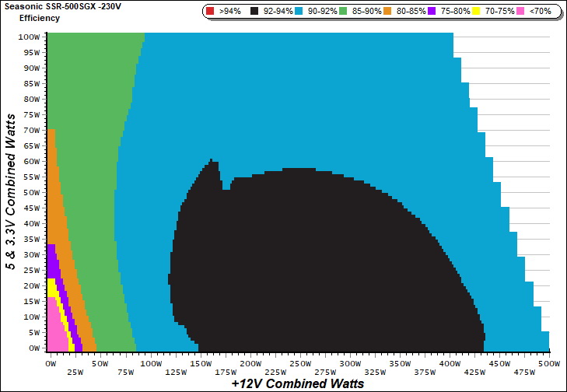Click the 500W tick on horizontal axis
This screenshot has height=392, width=567.
tap(548, 363)
